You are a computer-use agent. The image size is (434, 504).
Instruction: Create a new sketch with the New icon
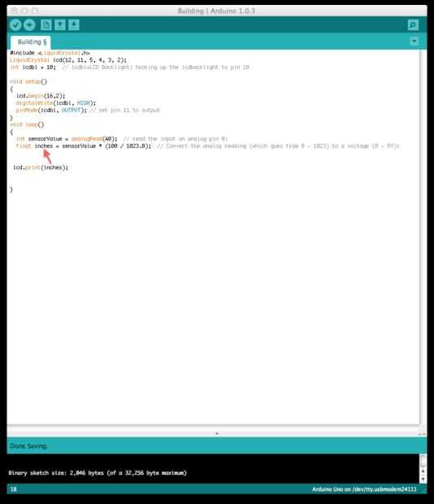pyautogui.click(x=46, y=24)
